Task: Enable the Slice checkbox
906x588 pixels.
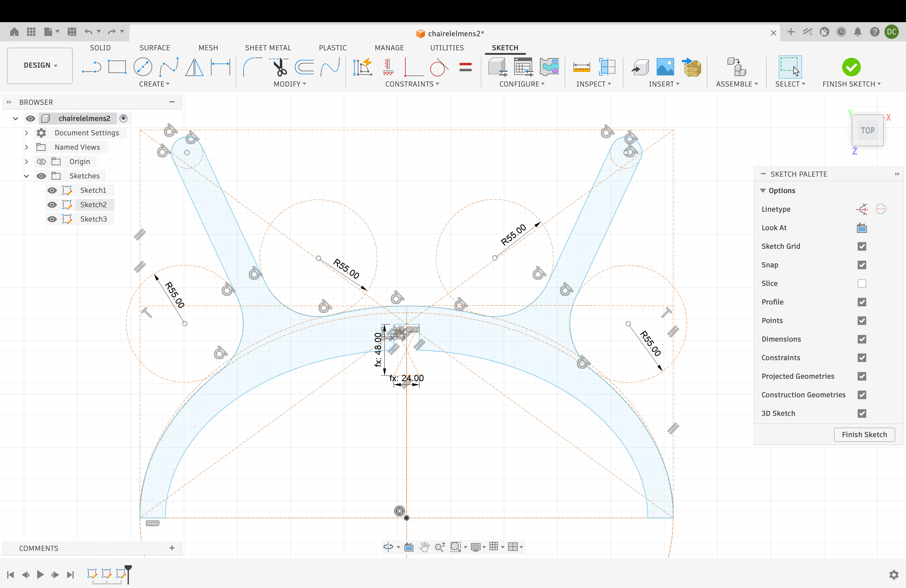Action: 862,283
